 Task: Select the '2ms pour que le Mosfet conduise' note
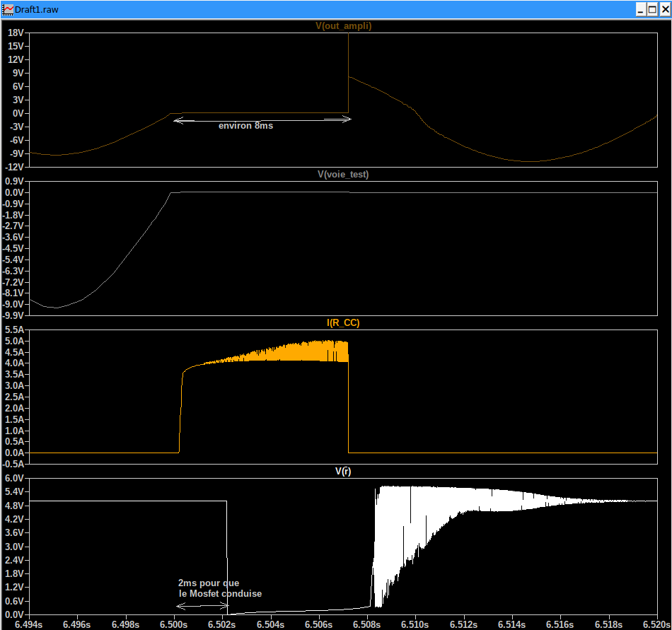tap(219, 588)
